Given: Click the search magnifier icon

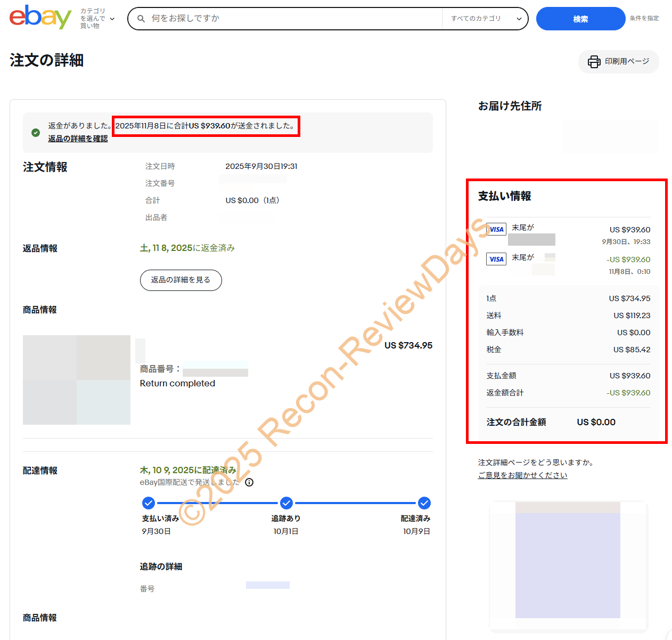Looking at the screenshot, I should click(141, 19).
